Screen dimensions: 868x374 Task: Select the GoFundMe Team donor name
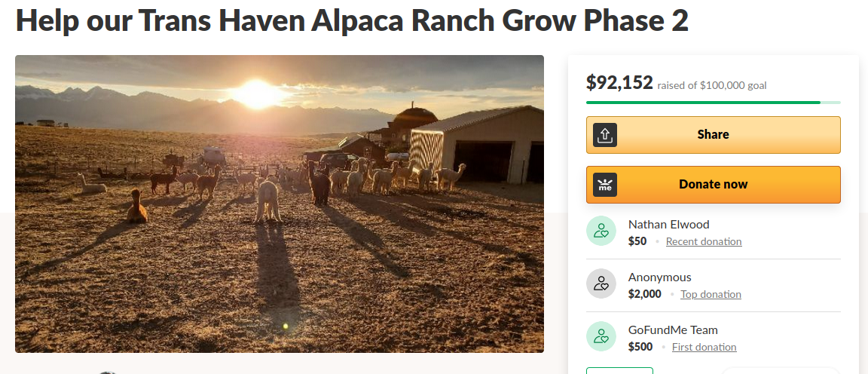(673, 330)
